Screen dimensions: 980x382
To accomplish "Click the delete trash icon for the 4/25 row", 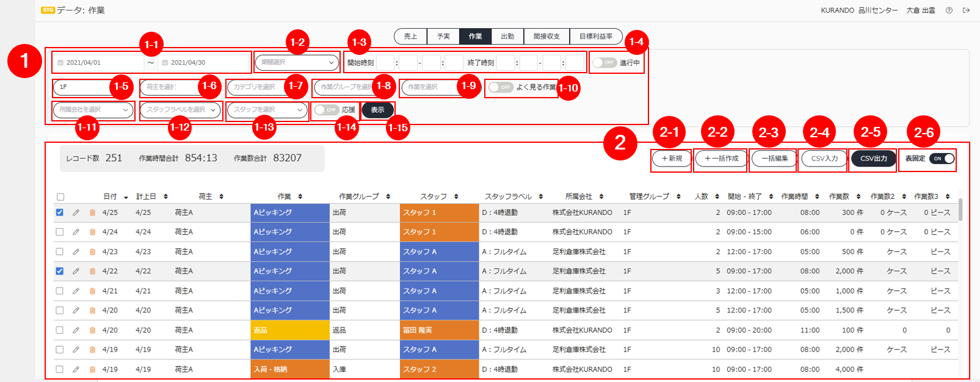I will 92,213.
